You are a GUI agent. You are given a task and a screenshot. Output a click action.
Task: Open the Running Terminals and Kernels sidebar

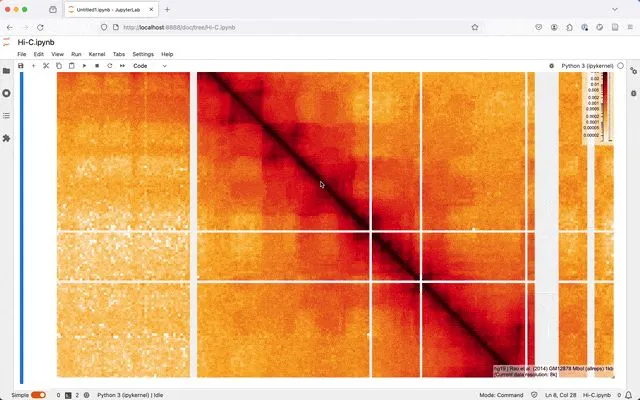pyautogui.click(x=6, y=93)
